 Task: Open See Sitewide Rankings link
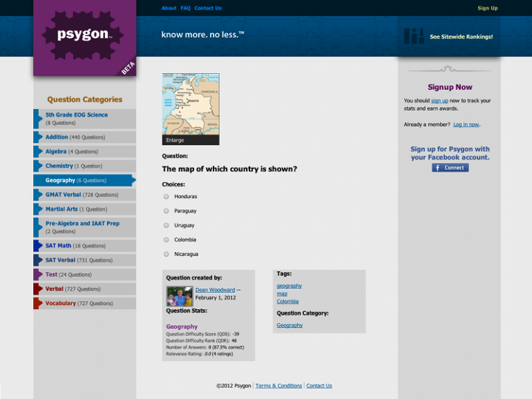(461, 37)
